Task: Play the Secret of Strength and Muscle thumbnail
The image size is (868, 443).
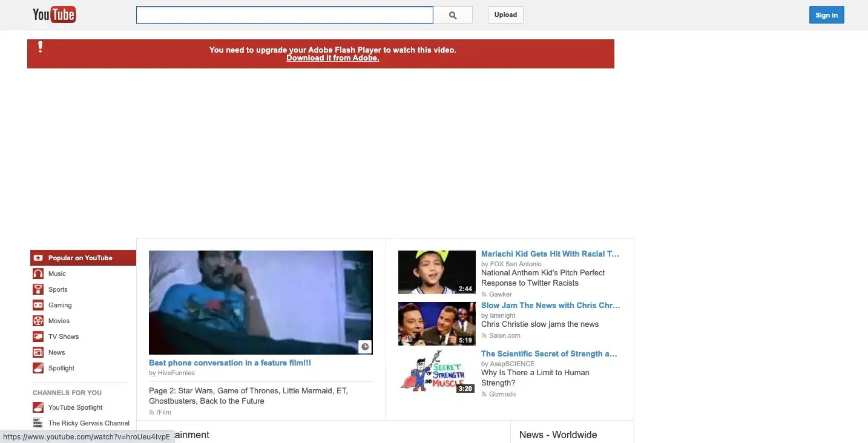Action: [437, 372]
